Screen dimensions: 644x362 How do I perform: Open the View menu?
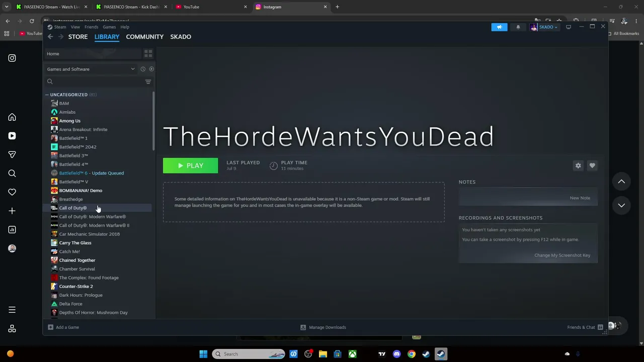75,27
